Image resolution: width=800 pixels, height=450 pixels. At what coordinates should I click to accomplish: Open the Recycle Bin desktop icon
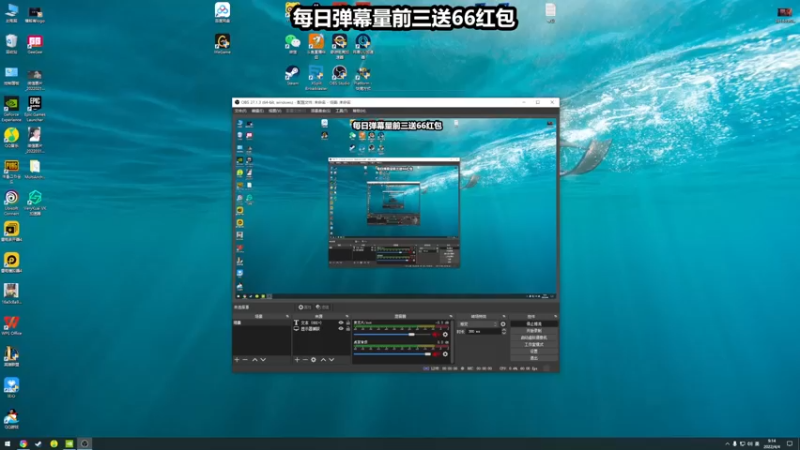[11, 44]
